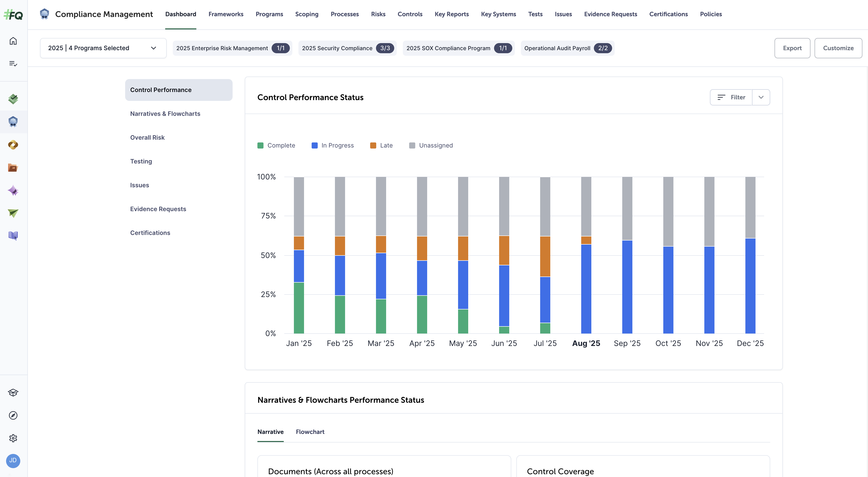Open the chevron next to the Filter button
868x477 pixels.
(761, 97)
